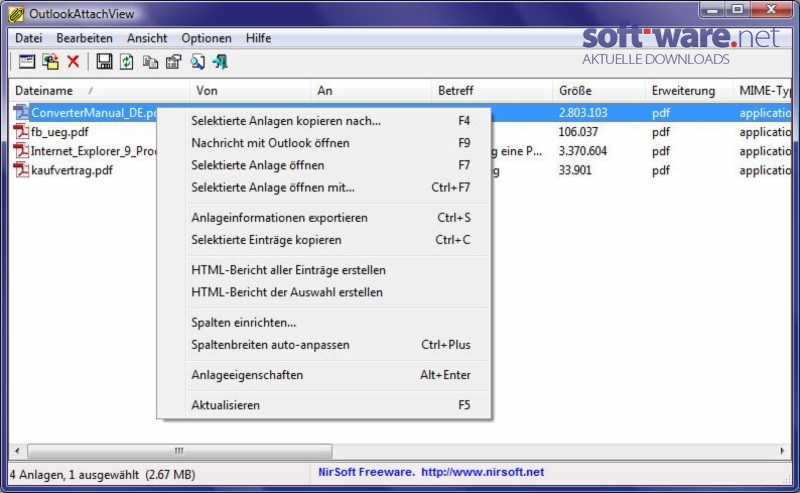800x493 pixels.
Task: Click the green refresh icon in toolbar
Action: click(x=127, y=62)
